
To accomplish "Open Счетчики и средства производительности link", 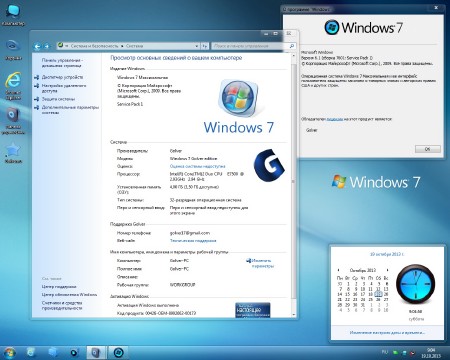I will (62, 305).
